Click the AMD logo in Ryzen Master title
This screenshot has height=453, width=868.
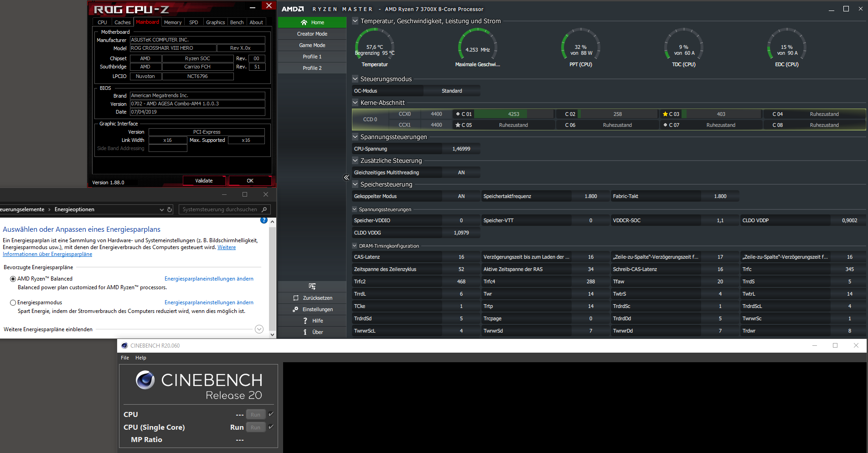point(293,9)
